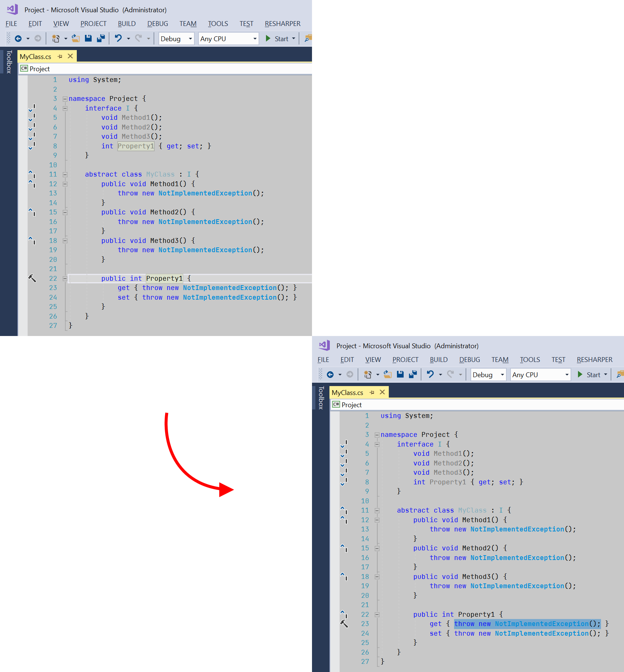Click implements marker beside line 4 in top window
Screen dimensions: 624x672
pos(32,108)
